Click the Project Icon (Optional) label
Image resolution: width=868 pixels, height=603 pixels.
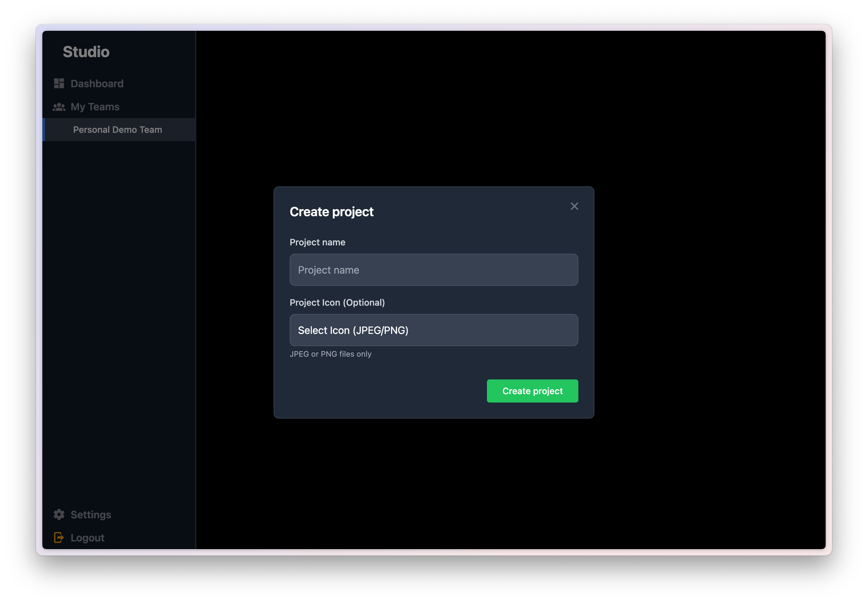[337, 303]
